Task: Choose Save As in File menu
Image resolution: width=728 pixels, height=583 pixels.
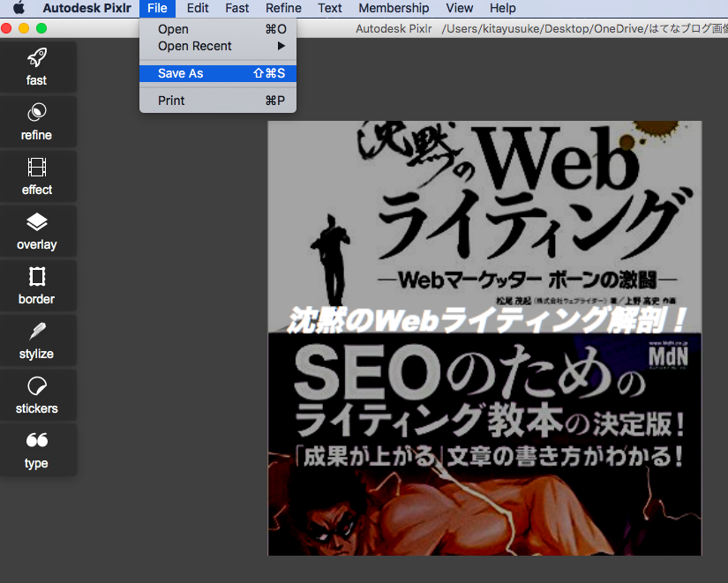Action: (x=218, y=73)
